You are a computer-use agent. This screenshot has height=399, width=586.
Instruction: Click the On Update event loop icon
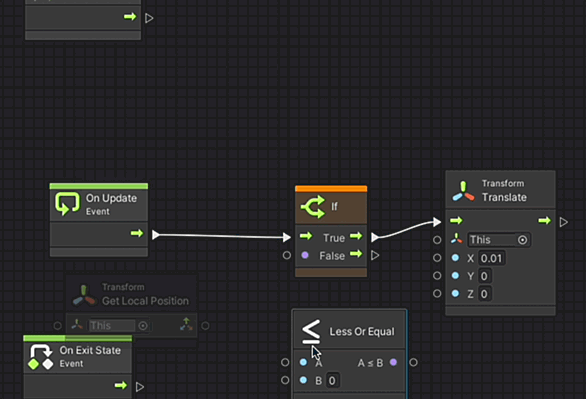click(x=67, y=204)
